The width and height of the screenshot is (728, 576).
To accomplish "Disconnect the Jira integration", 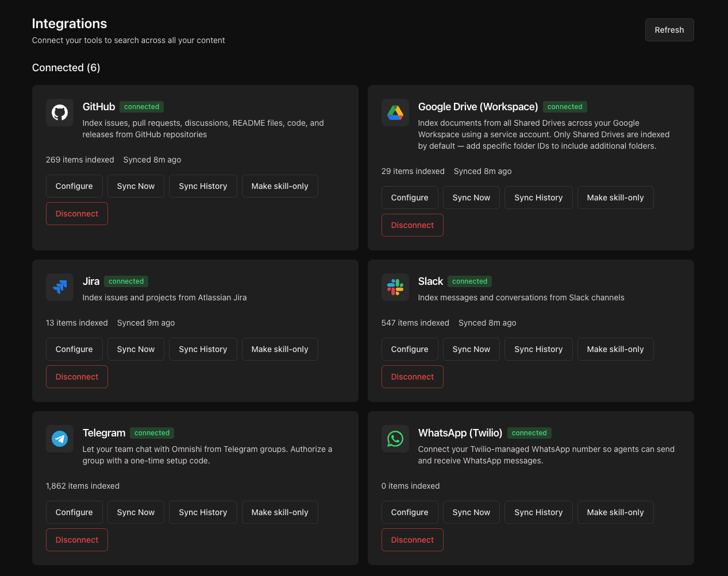I will (x=77, y=377).
